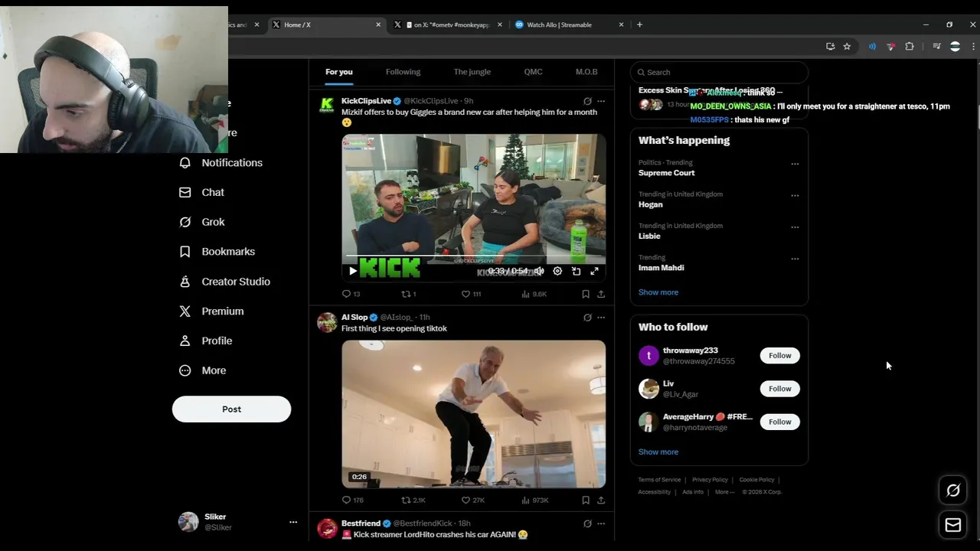Reply to the KickClipsLive post
The image size is (980, 551).
(x=351, y=294)
